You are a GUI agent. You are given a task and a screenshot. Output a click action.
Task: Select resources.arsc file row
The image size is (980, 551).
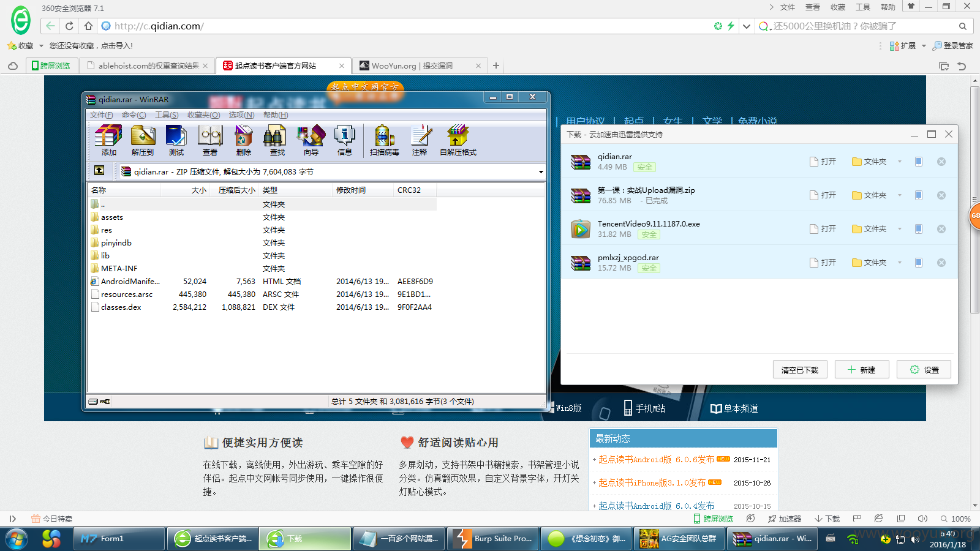click(x=262, y=294)
